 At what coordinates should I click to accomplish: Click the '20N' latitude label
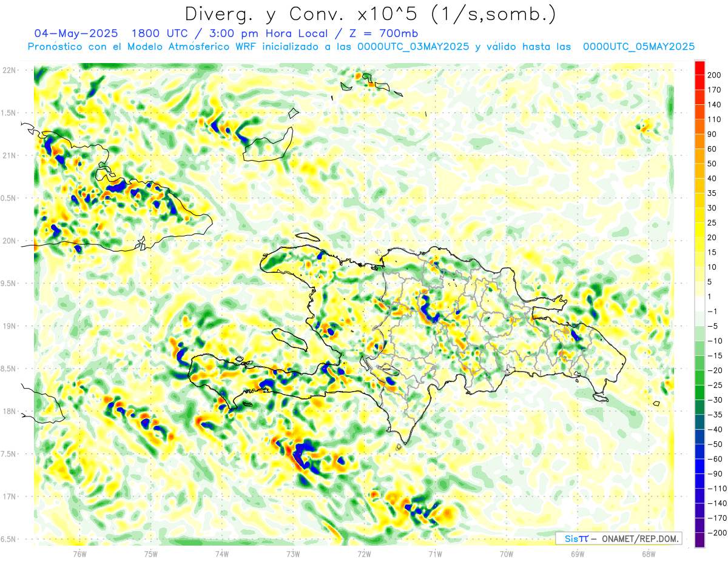[8, 241]
